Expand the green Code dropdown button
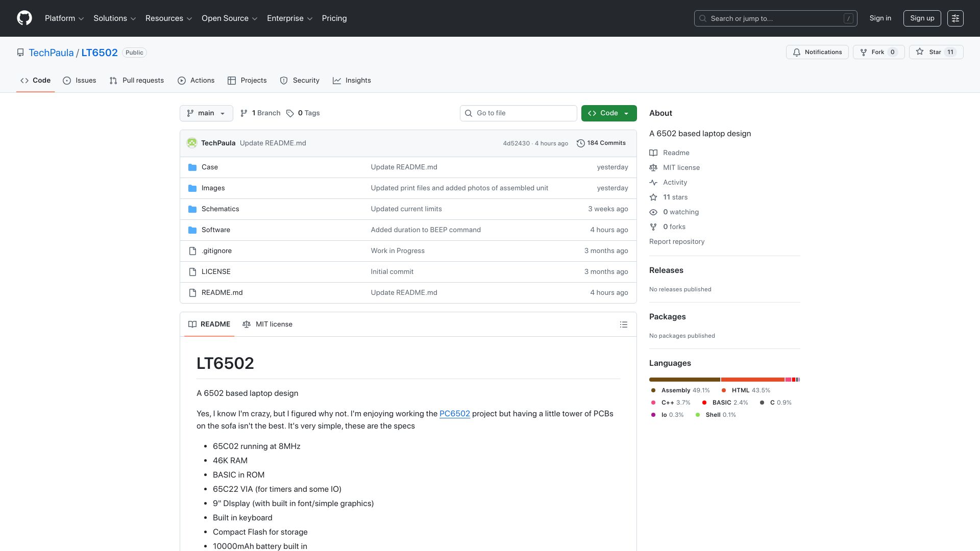Screen dimensions: 980x551 (x=609, y=113)
